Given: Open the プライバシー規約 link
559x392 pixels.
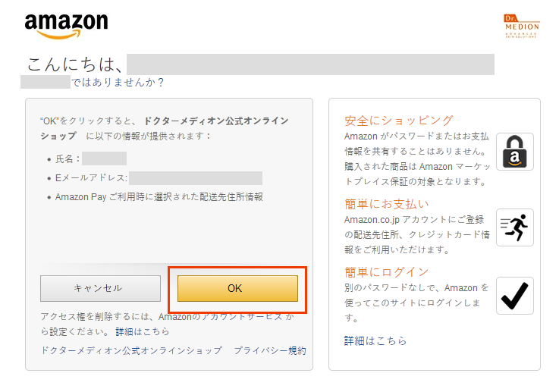Looking at the screenshot, I should click(x=269, y=350).
